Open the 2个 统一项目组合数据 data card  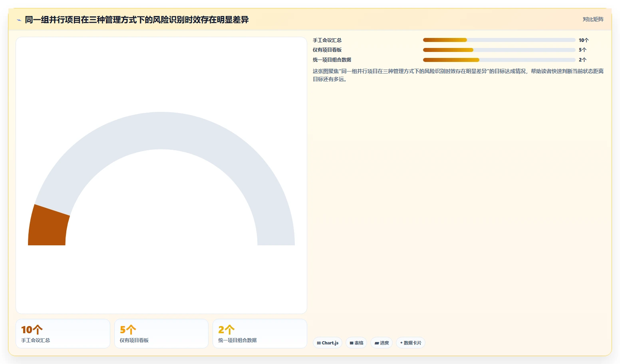point(260,334)
